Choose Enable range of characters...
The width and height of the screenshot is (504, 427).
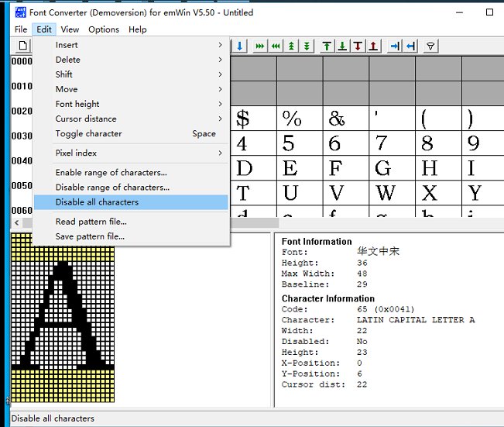tap(131, 173)
